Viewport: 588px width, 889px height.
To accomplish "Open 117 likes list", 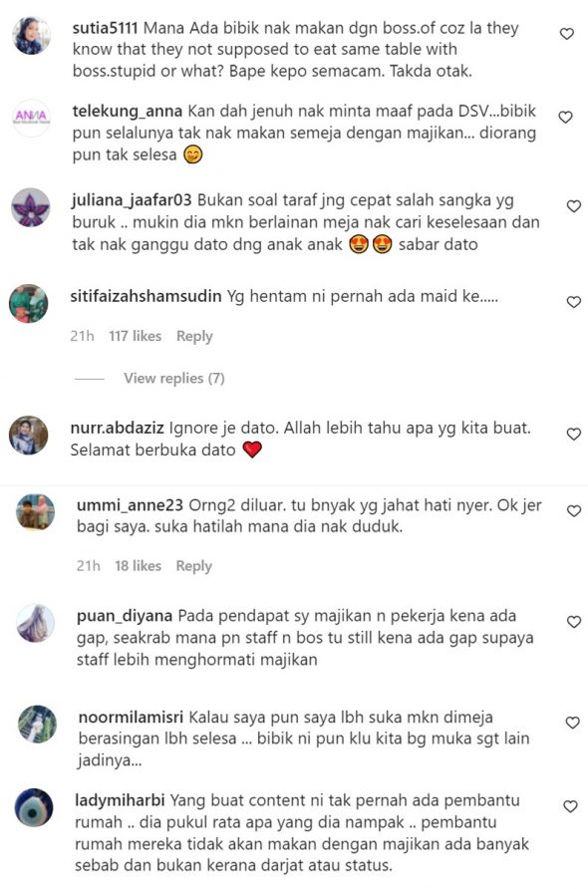I will coord(135,336).
